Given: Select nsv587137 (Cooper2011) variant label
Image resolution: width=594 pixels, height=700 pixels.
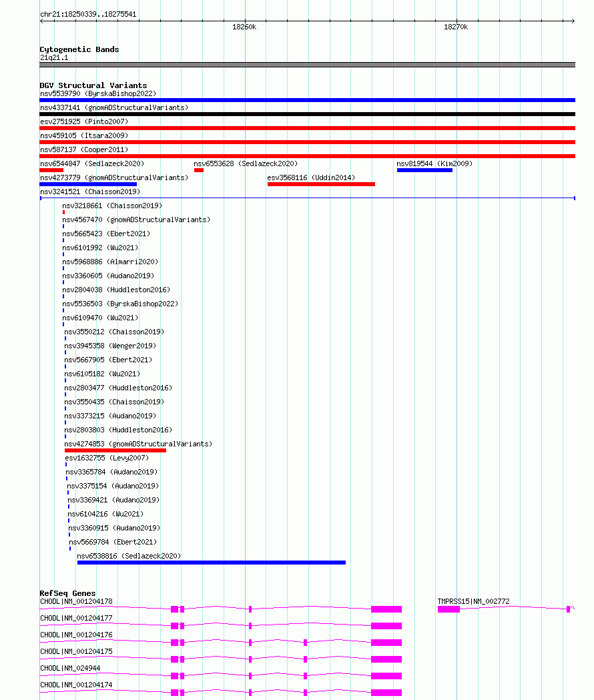Looking at the screenshot, I should tap(84, 149).
